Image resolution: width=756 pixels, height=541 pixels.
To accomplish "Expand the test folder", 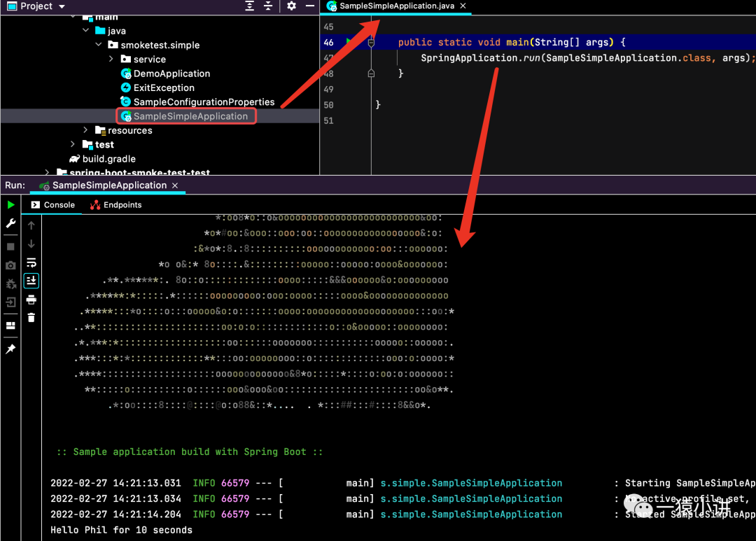I will point(73,144).
